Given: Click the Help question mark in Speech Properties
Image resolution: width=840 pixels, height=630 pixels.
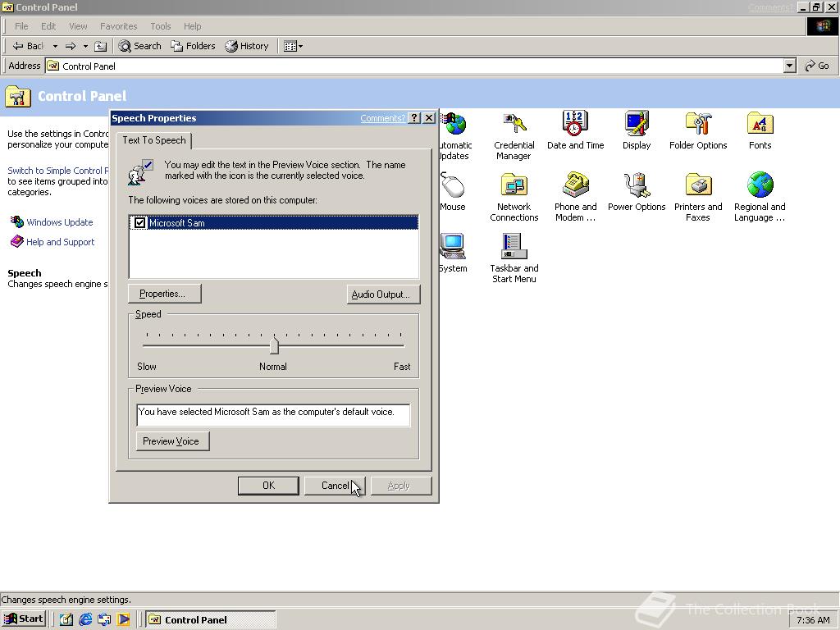Looking at the screenshot, I should coord(414,118).
